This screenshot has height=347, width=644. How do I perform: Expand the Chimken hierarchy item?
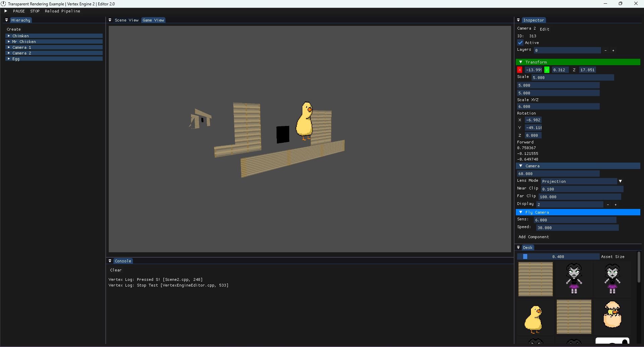[x=9, y=36]
